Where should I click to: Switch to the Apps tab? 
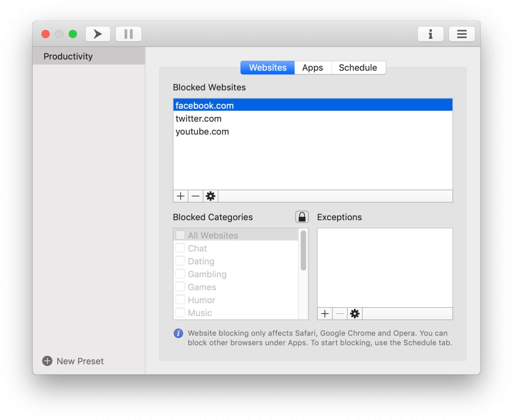point(313,68)
